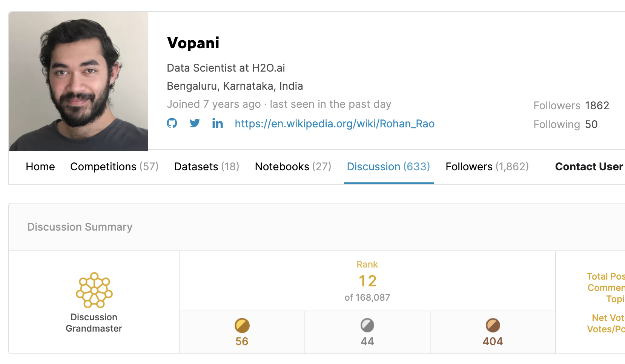The image size is (625, 364).
Task: Open the Competitions tab
Action: coord(114,167)
